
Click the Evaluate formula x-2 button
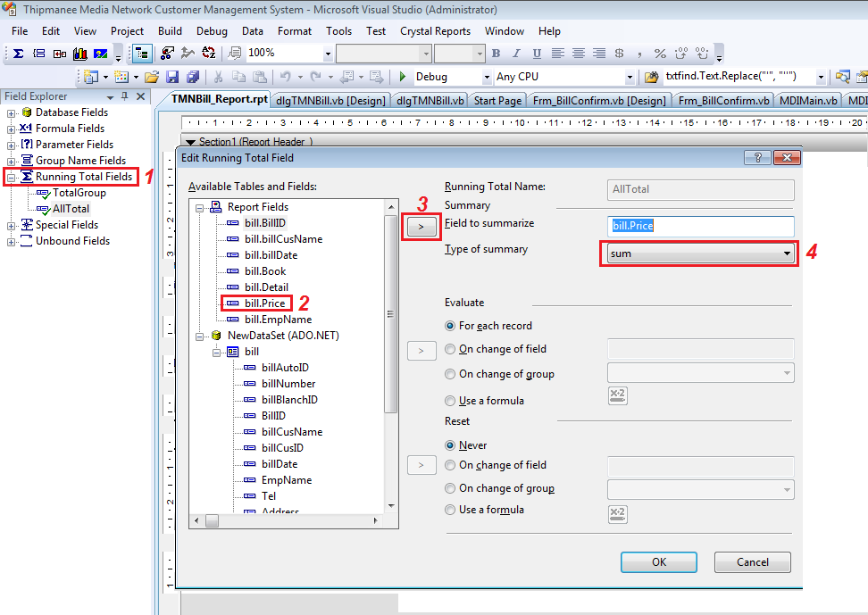(617, 395)
